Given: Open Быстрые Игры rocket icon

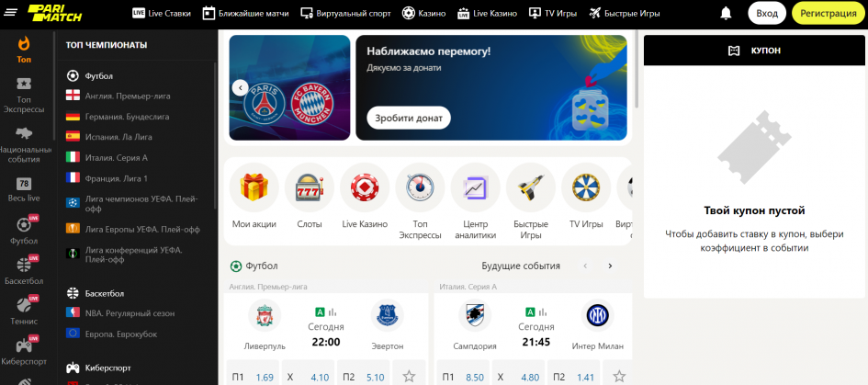Looking at the screenshot, I should [x=531, y=187].
